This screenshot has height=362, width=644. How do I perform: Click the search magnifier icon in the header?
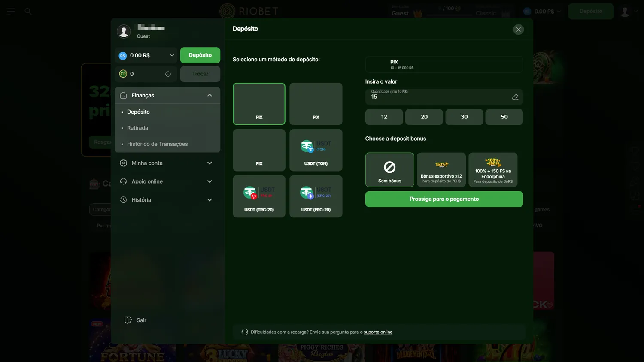(28, 12)
